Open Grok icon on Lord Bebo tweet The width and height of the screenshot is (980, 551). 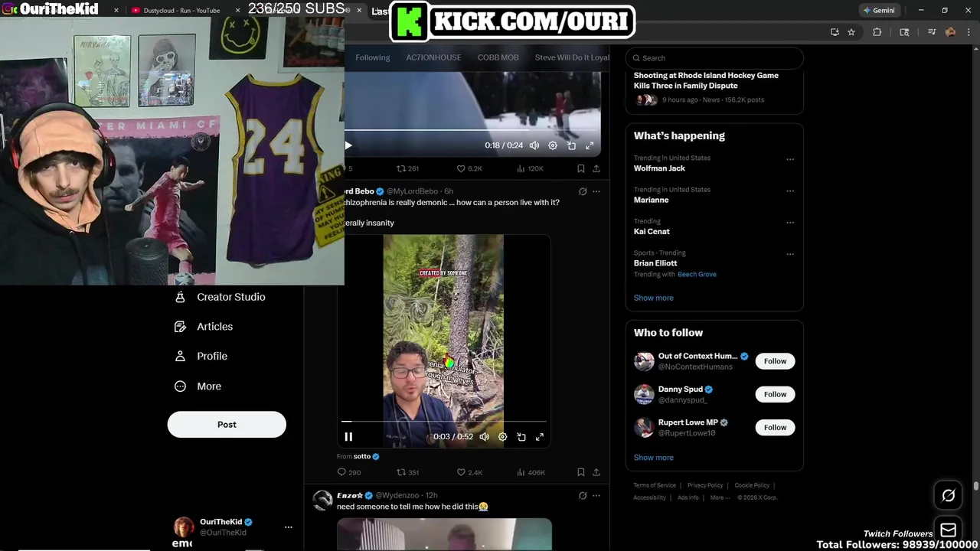click(x=583, y=191)
